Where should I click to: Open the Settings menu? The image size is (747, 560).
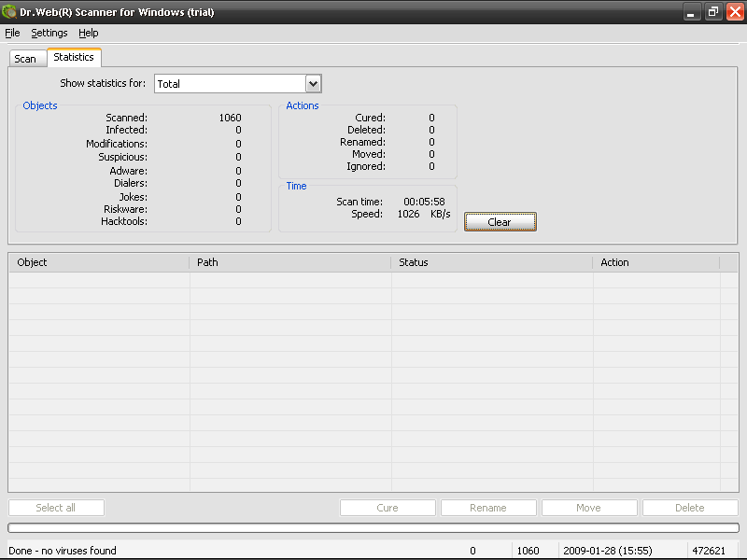(49, 33)
